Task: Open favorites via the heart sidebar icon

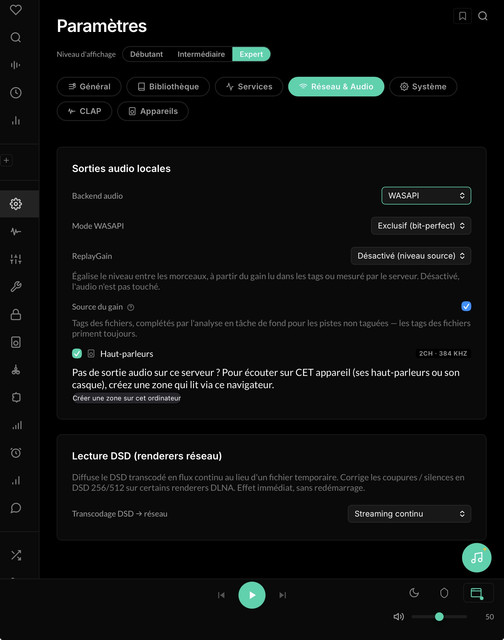Action: click(16, 9)
